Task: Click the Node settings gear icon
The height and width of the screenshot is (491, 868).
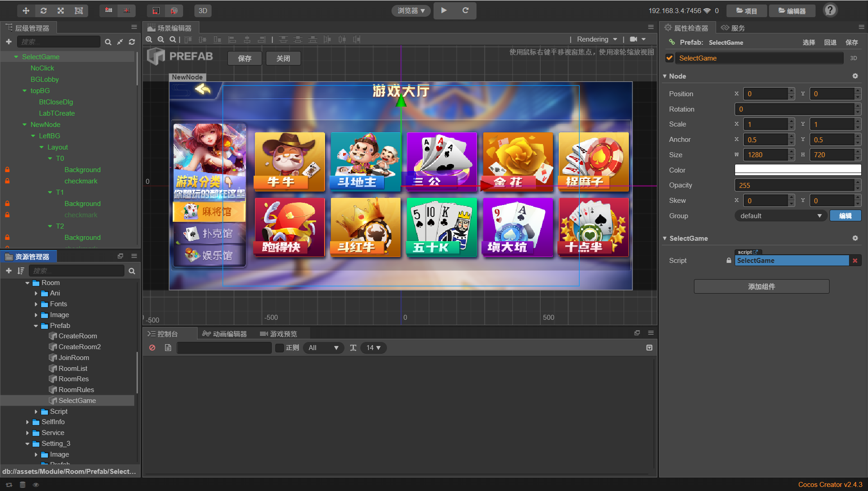Action: [x=855, y=76]
